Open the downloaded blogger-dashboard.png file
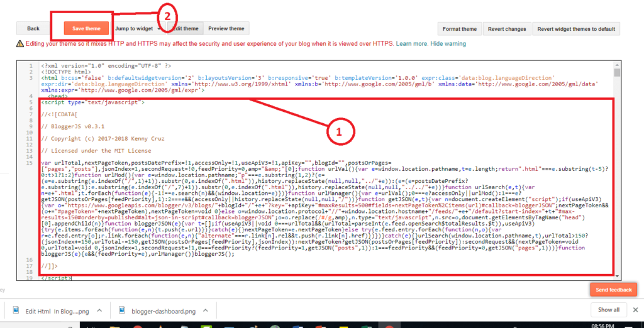The image size is (644, 328). [x=164, y=311]
